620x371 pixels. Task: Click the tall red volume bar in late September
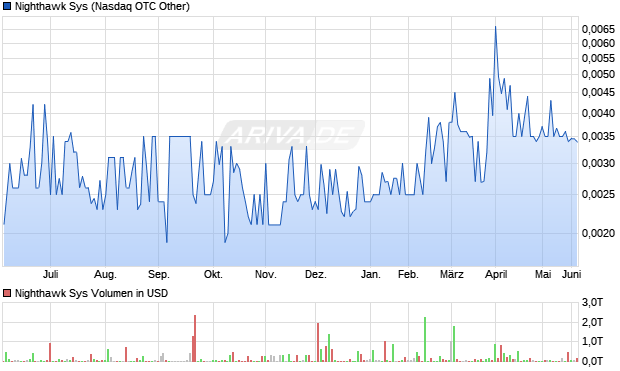195,338
